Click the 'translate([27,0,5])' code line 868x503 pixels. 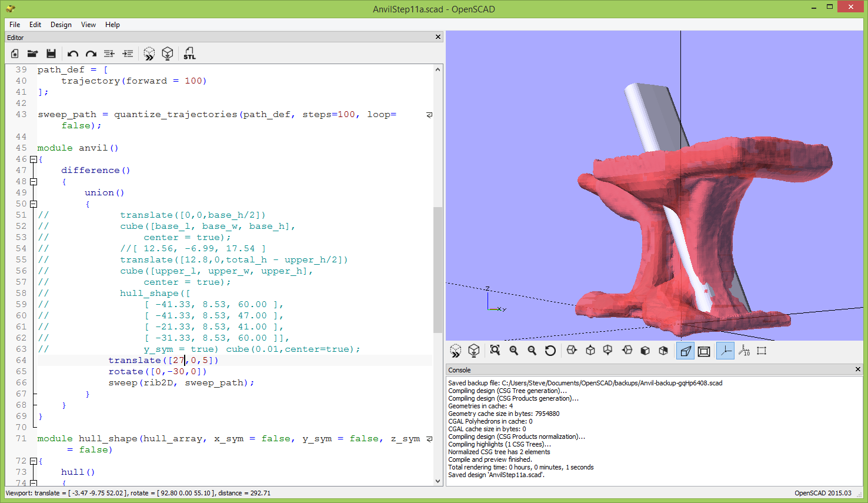coord(163,360)
